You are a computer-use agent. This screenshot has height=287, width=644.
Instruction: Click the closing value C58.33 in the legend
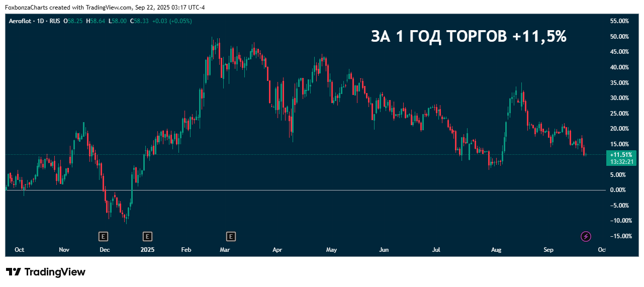(139, 21)
